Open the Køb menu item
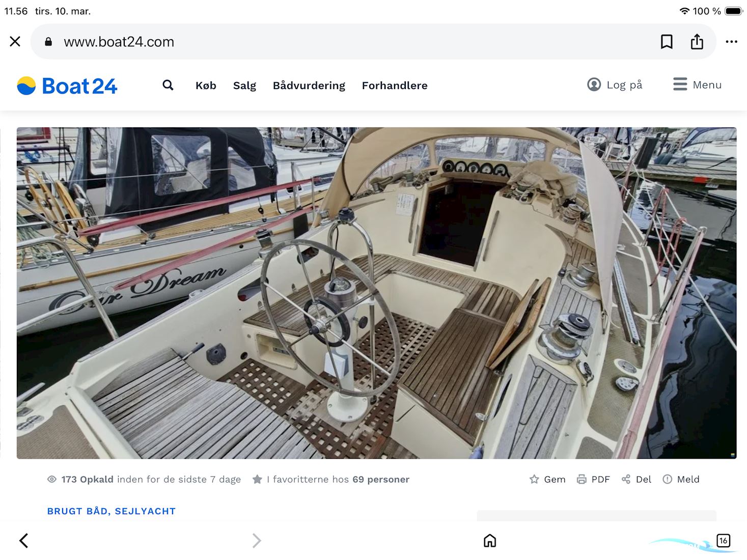 click(x=206, y=86)
